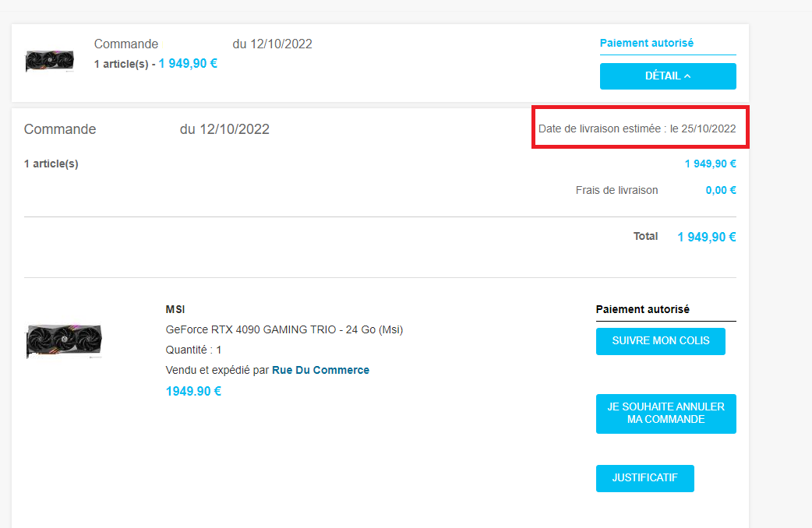Click the Frais de livraison label
This screenshot has height=528, width=812.
point(616,190)
